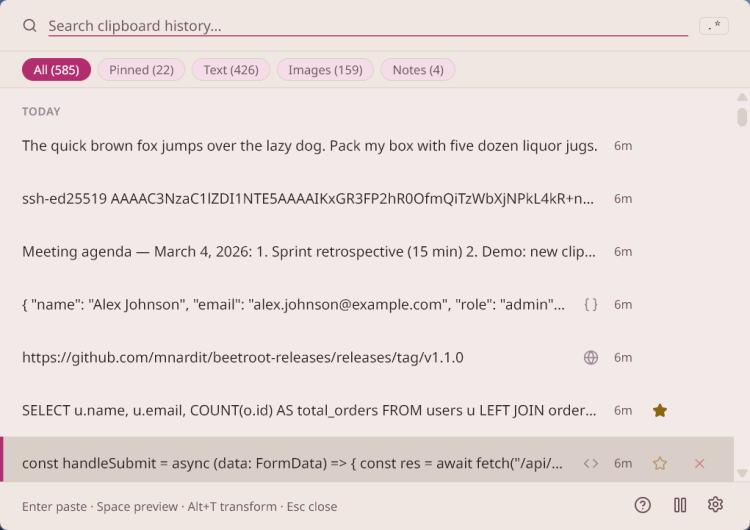The height and width of the screenshot is (530, 750).
Task: Pin the handleSubmit code entry with star
Action: pyautogui.click(x=659, y=463)
